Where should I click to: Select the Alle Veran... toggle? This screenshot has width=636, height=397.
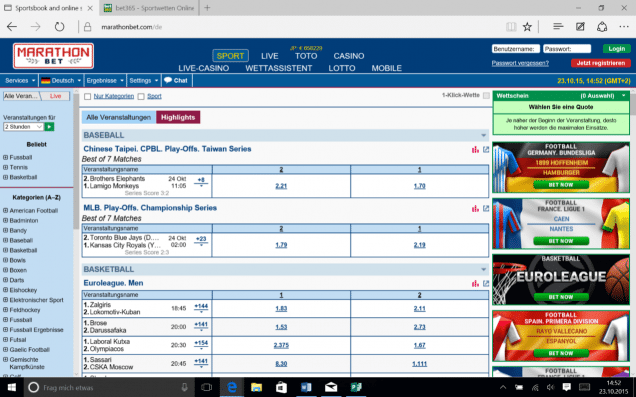pos(21,96)
